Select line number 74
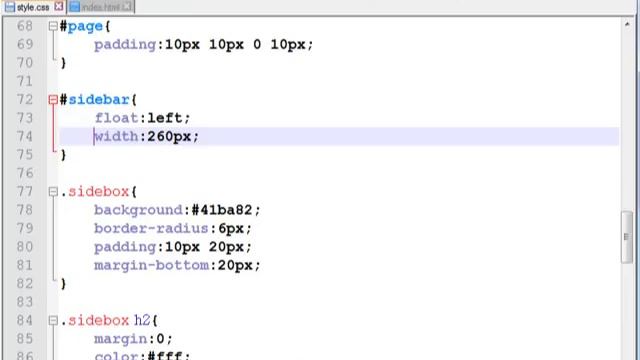Viewport: 640px width, 360px height. pyautogui.click(x=25, y=136)
